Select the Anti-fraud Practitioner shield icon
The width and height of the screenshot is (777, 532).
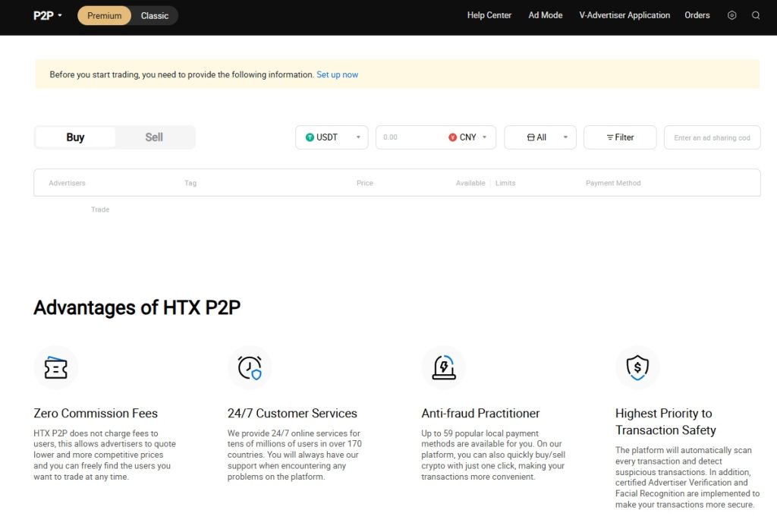click(x=444, y=367)
